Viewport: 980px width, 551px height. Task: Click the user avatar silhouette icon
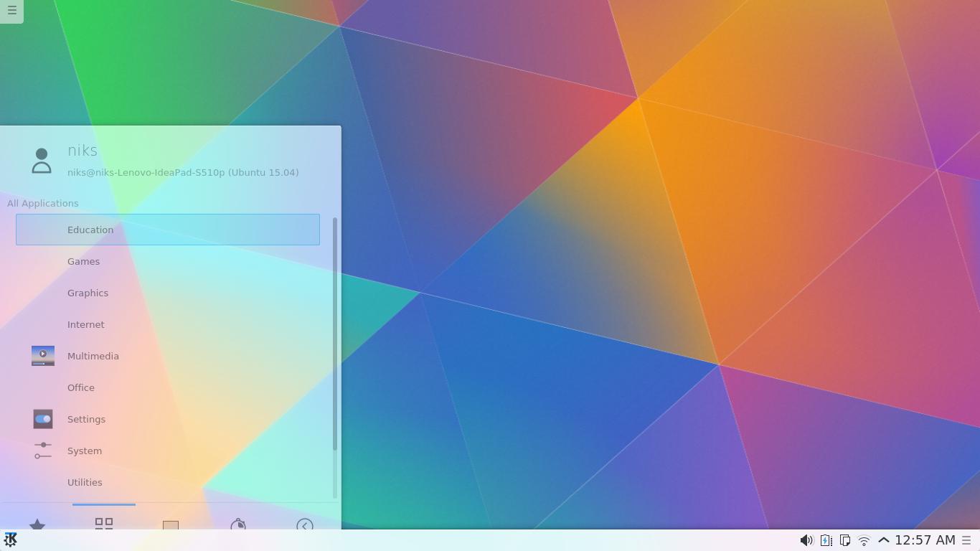41,161
